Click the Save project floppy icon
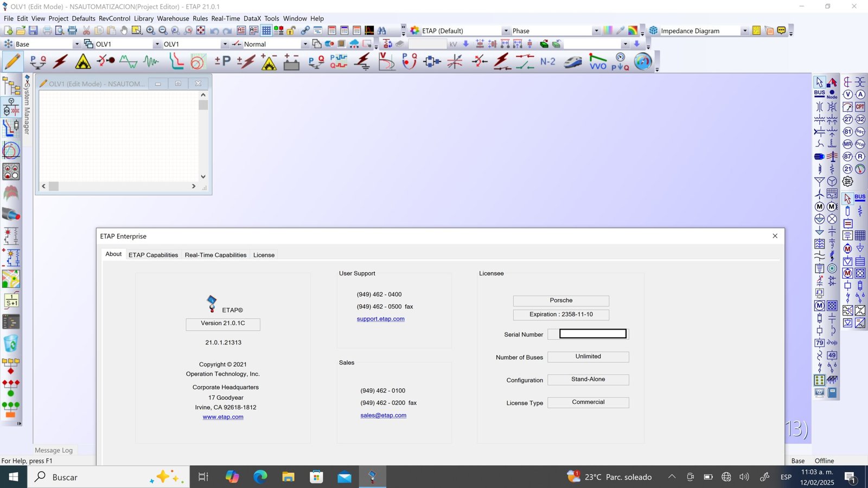This screenshot has width=868, height=488. point(34,30)
